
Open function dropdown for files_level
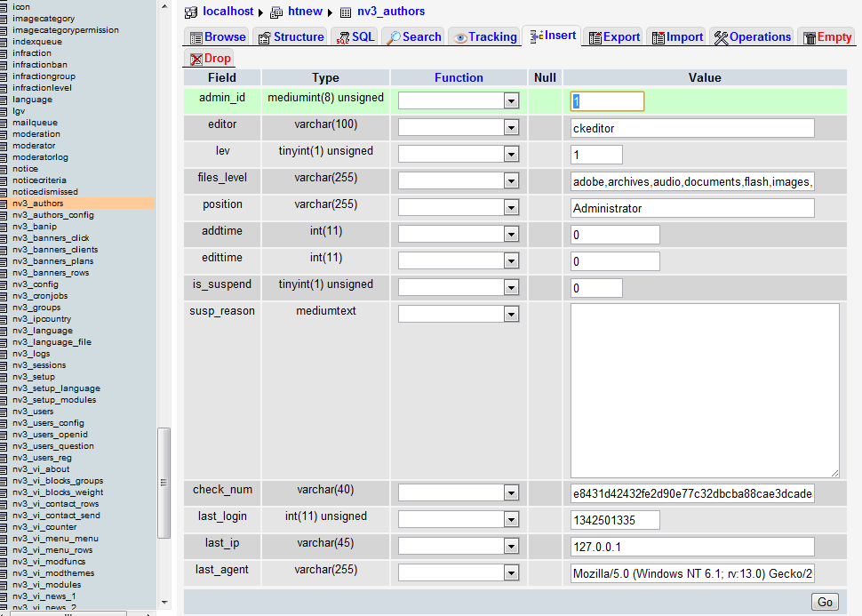click(459, 181)
